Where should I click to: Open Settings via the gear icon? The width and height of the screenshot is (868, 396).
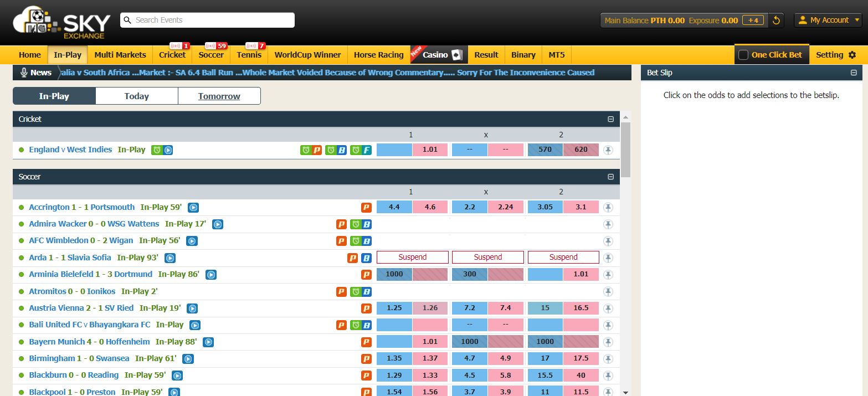click(852, 55)
